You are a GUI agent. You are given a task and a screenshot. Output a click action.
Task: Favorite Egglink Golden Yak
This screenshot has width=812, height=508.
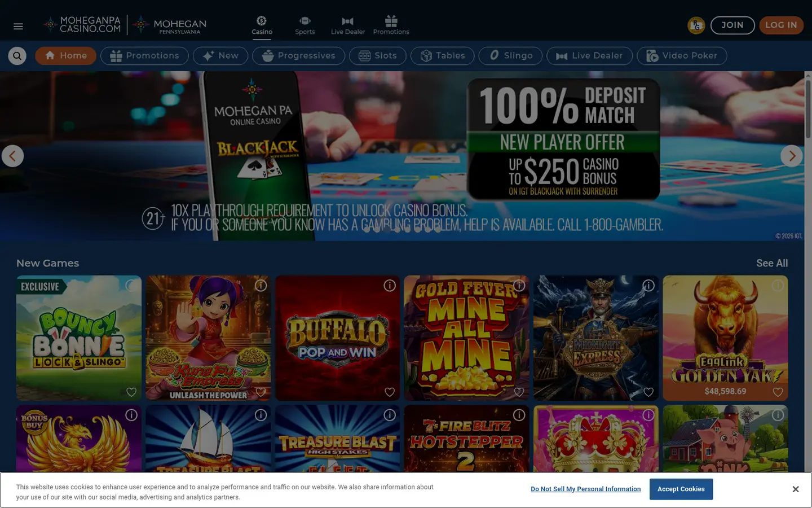click(x=778, y=392)
